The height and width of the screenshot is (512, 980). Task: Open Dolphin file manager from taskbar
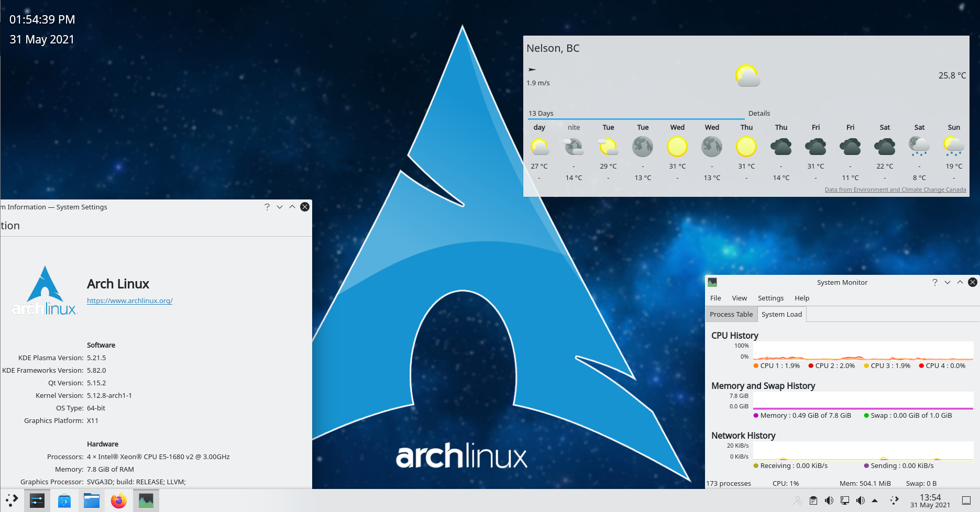(92, 501)
